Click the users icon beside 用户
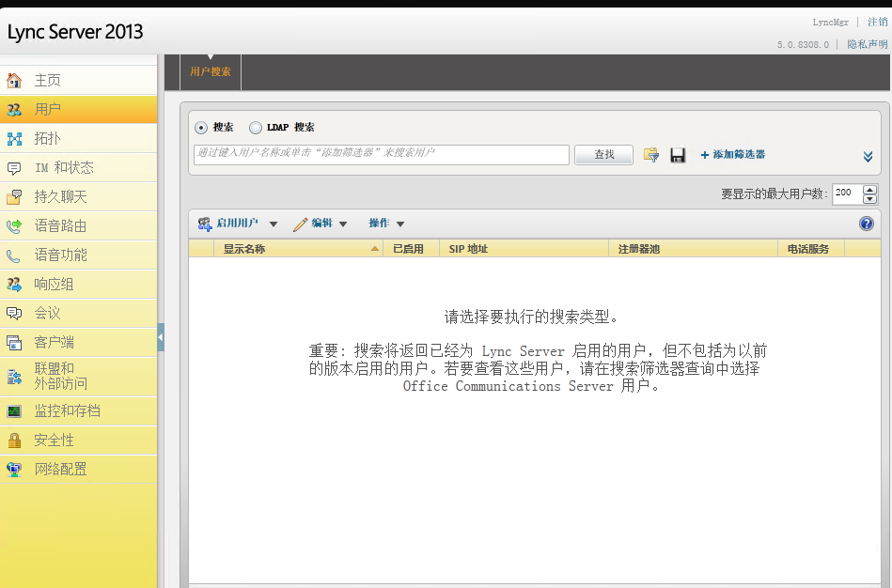Image resolution: width=892 pixels, height=588 pixels. (14, 109)
